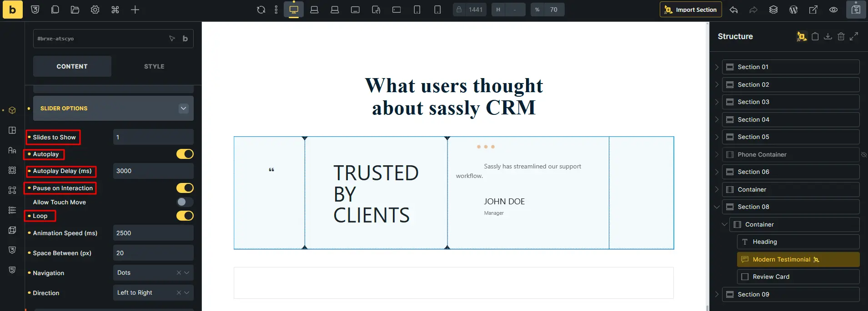Select the mobile portrait breakpoint icon
Image resolution: width=868 pixels, height=311 pixels.
(x=437, y=10)
